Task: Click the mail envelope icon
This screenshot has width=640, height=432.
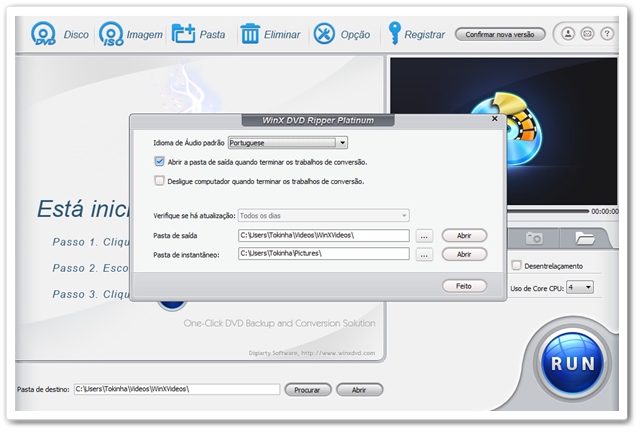Action: 587,33
